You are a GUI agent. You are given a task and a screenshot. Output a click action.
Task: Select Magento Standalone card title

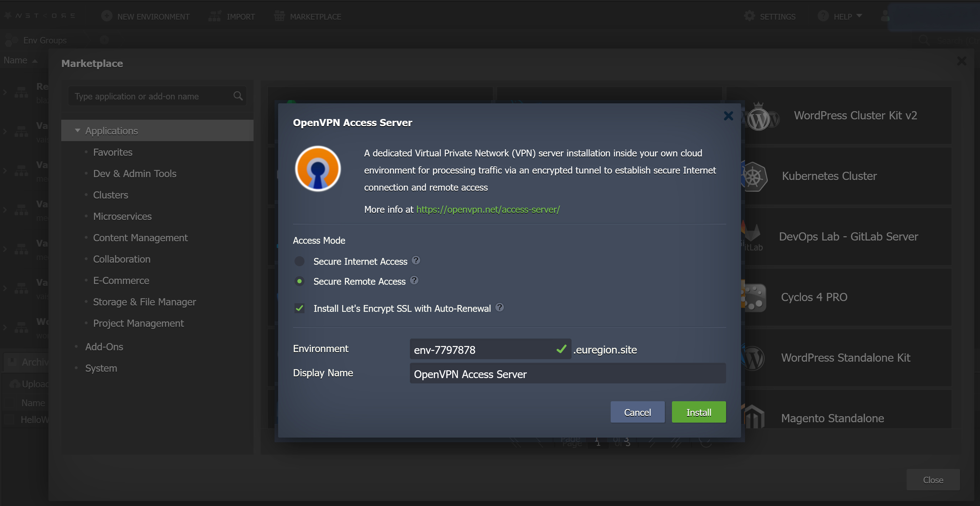pyautogui.click(x=832, y=418)
